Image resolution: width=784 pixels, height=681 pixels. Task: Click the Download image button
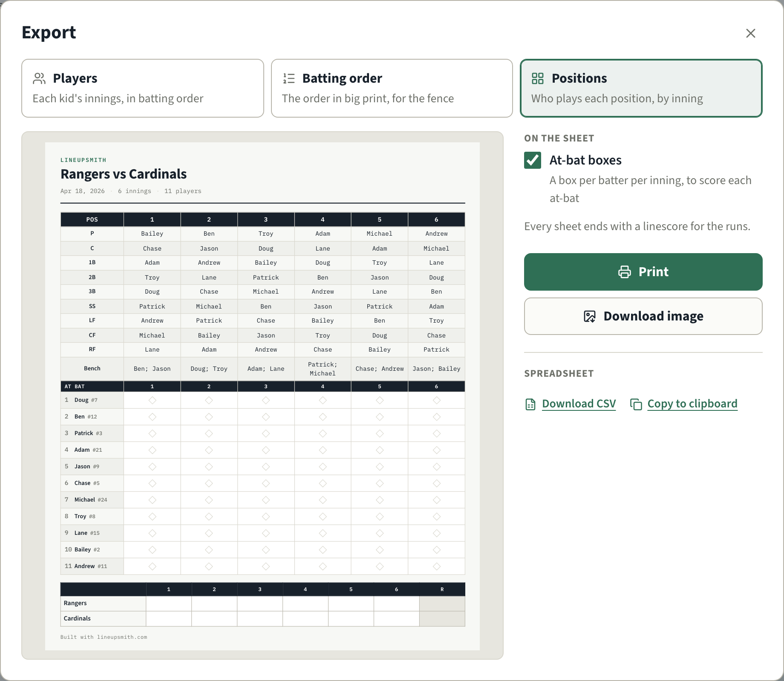643,316
